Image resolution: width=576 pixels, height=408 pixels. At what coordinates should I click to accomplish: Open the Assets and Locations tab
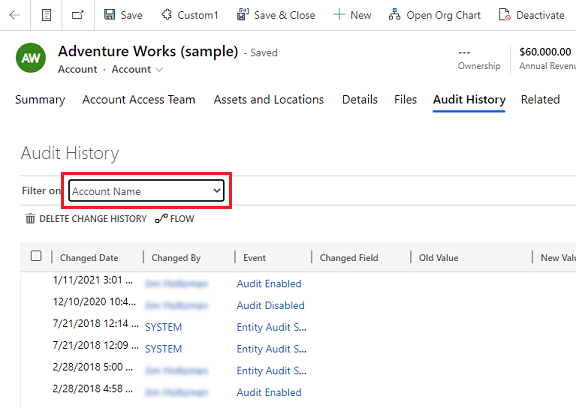point(269,100)
